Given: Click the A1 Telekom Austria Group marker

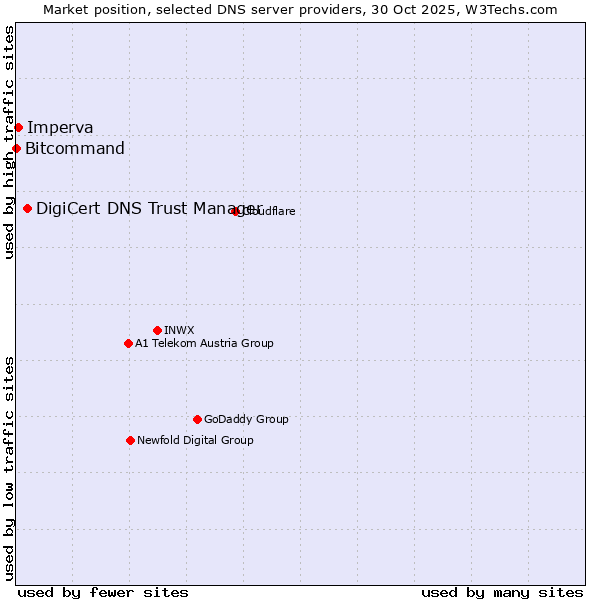Looking at the screenshot, I should (x=128, y=343).
